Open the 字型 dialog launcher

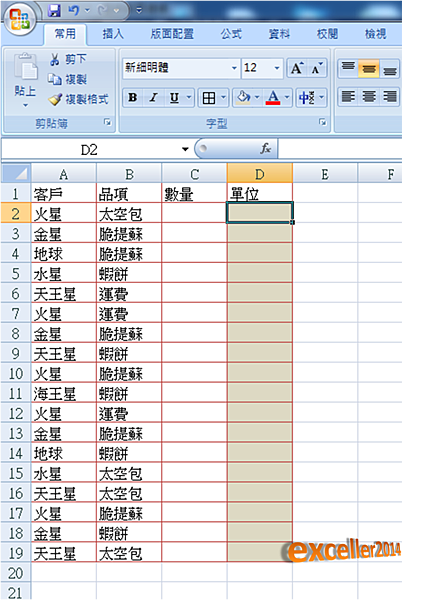pyautogui.click(x=323, y=122)
